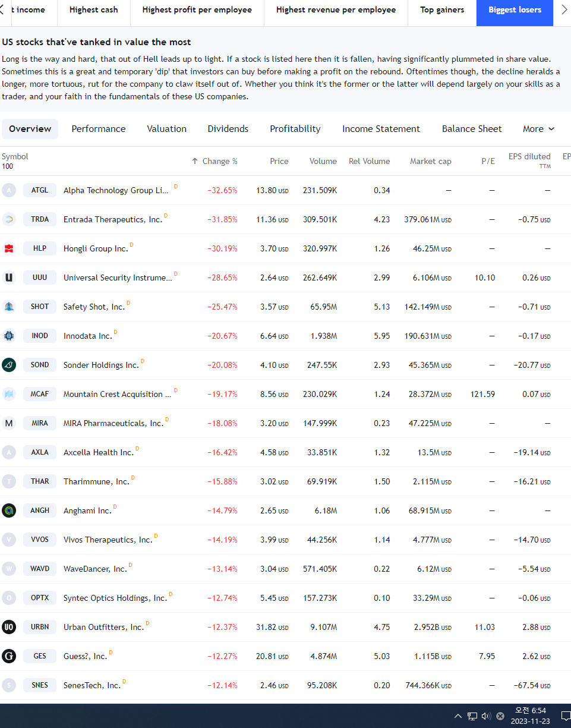Image resolution: width=571 pixels, height=728 pixels.
Task: Click the Vivos Therapeutics logo icon
Action: [8, 540]
